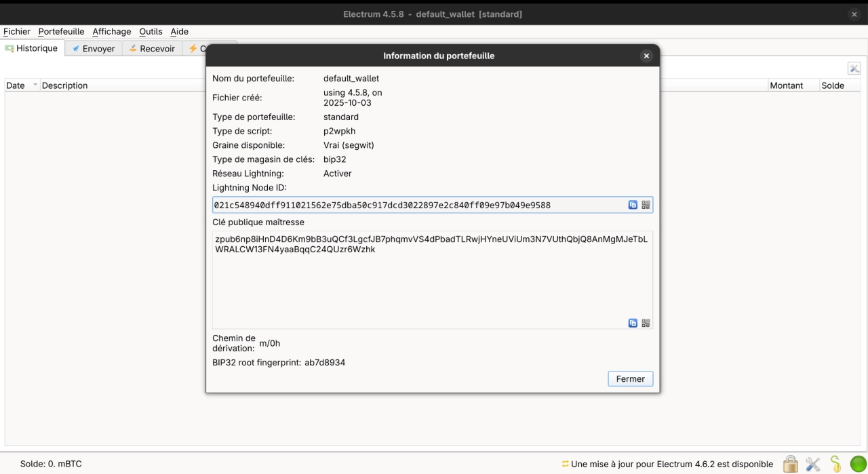Click the Solde: 0. mBTC status text
The height and width of the screenshot is (474, 868).
click(51, 465)
